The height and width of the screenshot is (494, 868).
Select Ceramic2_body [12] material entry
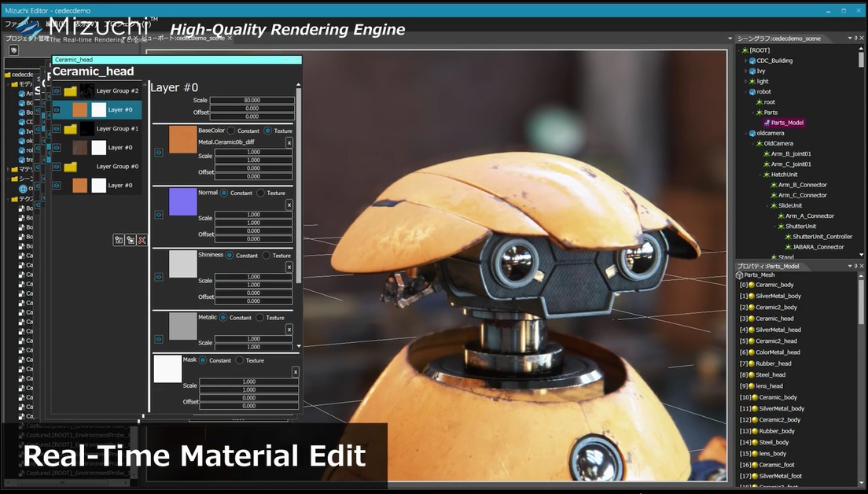coord(780,420)
